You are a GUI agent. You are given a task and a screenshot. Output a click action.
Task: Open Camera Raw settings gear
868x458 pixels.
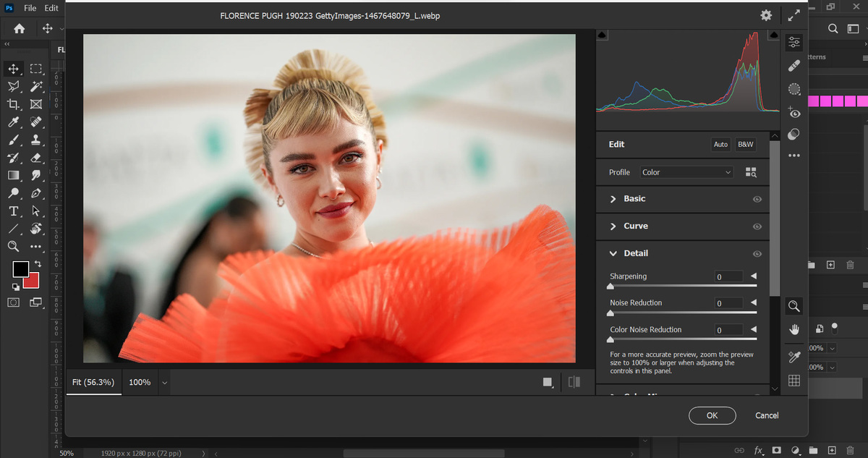(x=766, y=15)
